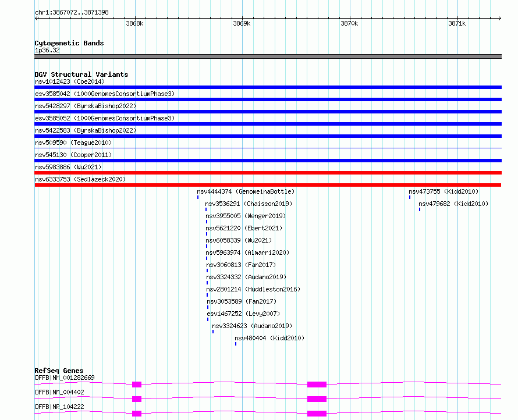Viewport: 518px width, 420px height.
Task: Click the 3871k ruler position label
Action: click(x=457, y=23)
